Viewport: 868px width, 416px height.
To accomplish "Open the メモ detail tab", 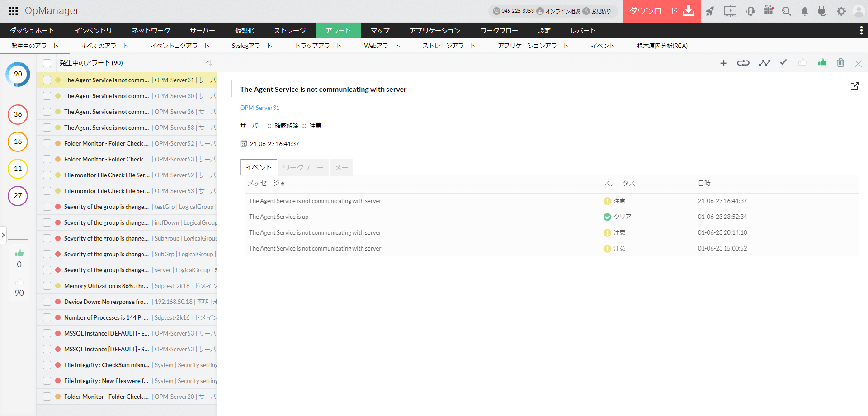I will click(341, 167).
